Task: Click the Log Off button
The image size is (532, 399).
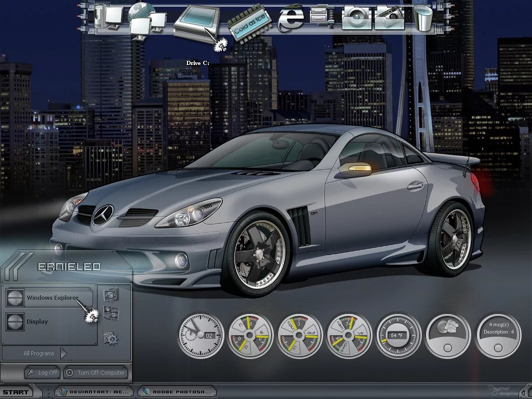Action: (x=43, y=373)
